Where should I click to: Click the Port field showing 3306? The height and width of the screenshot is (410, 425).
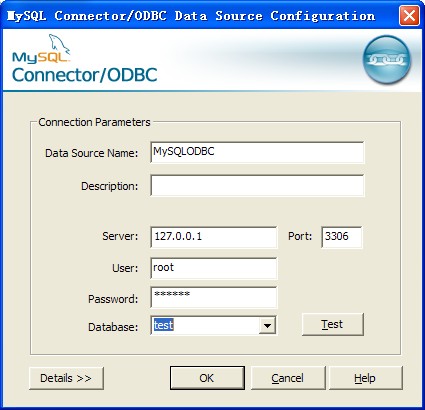click(x=342, y=237)
